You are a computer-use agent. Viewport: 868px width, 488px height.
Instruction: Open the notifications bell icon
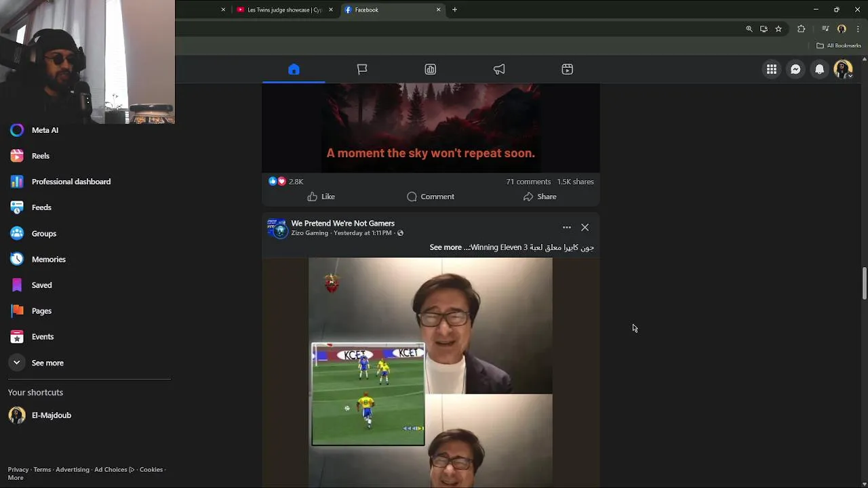coord(820,69)
